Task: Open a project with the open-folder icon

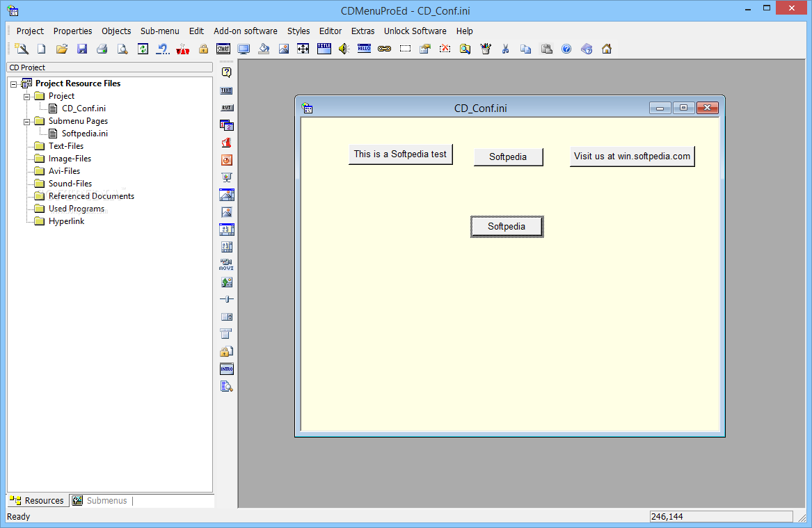Action: click(62, 49)
